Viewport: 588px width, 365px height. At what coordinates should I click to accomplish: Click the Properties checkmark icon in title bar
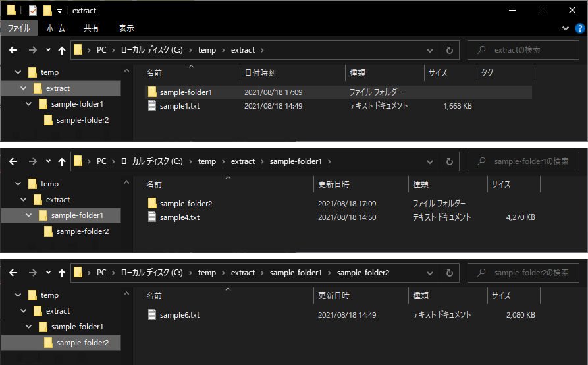point(33,11)
